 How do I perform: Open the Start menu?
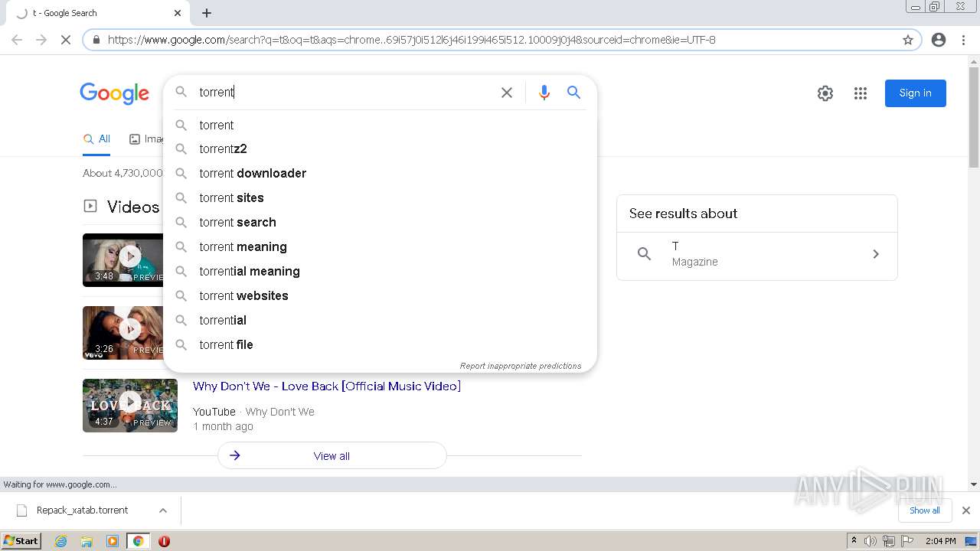pyautogui.click(x=21, y=541)
